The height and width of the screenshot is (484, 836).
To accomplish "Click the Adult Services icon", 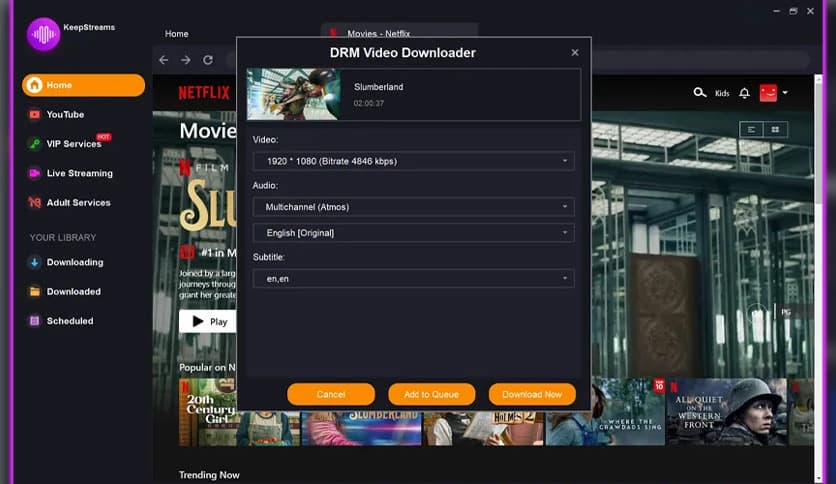I will [x=35, y=203].
